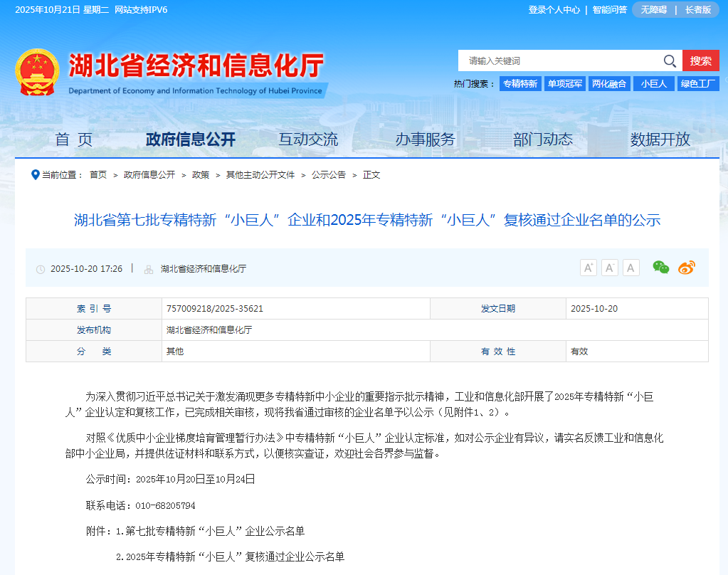728x575 pixels.
Task: Reset font size with the plain A control
Action: click(631, 268)
